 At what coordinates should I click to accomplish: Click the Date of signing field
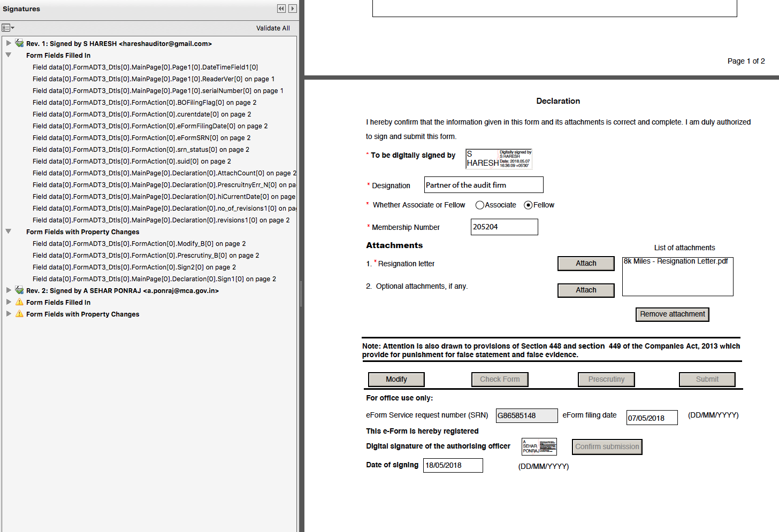coord(453,466)
